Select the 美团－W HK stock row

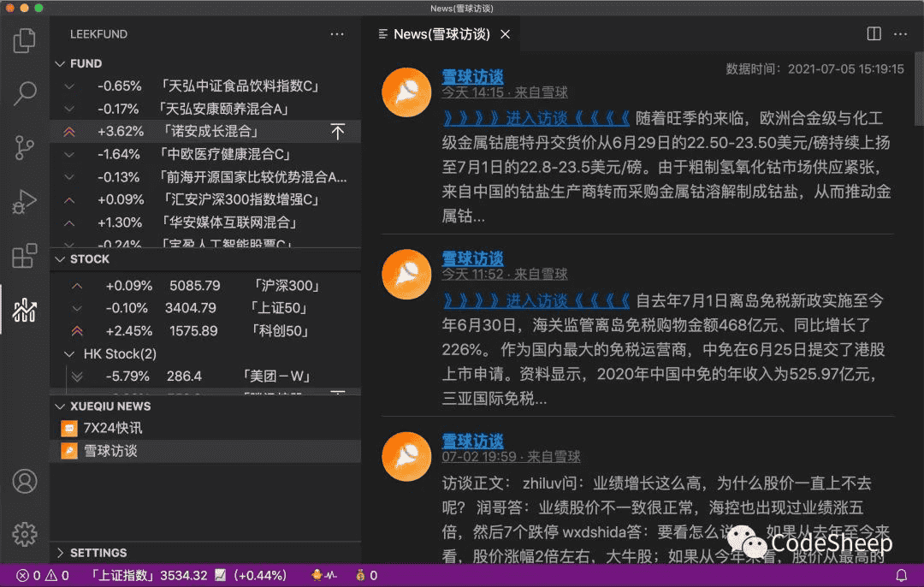coord(205,376)
